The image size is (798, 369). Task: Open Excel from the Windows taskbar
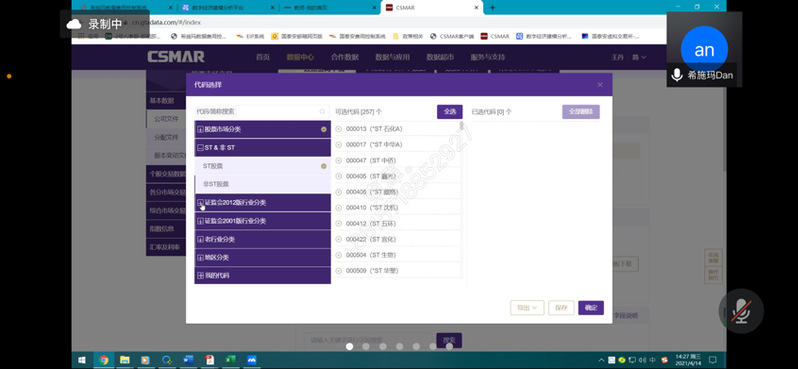230,360
